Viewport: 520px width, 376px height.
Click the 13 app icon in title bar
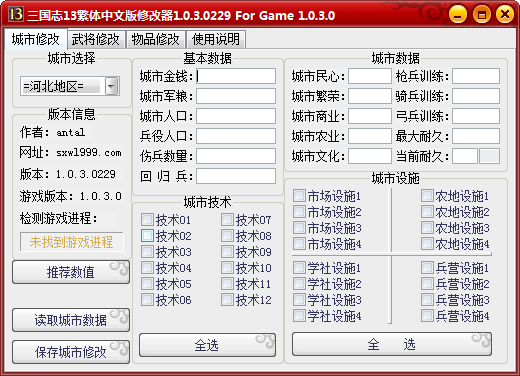tap(16, 14)
